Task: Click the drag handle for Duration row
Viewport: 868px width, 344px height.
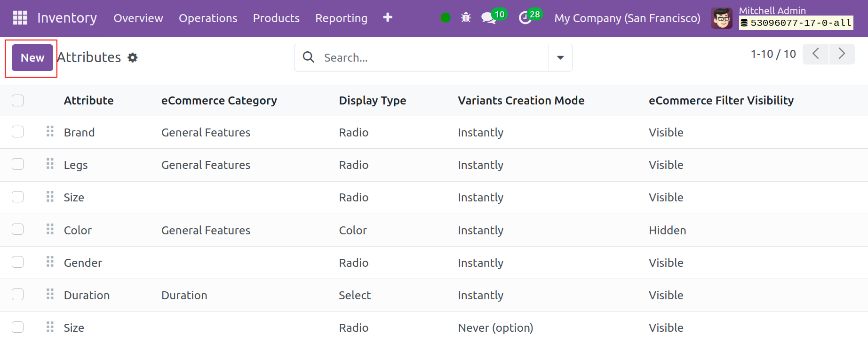Action: point(50,295)
